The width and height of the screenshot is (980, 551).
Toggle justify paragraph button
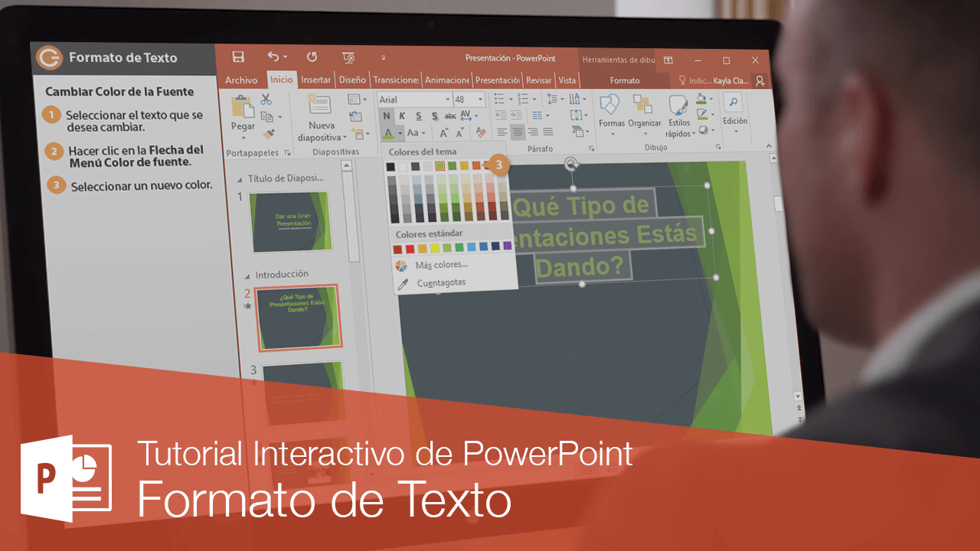coord(548,132)
